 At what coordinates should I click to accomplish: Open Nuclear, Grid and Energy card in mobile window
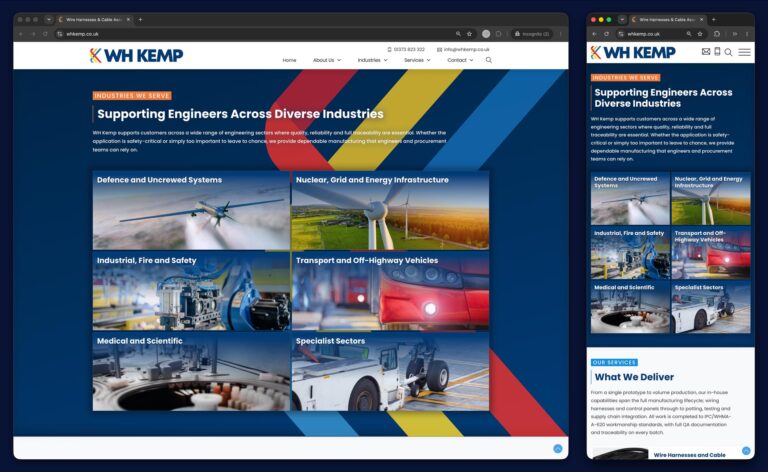(x=711, y=198)
